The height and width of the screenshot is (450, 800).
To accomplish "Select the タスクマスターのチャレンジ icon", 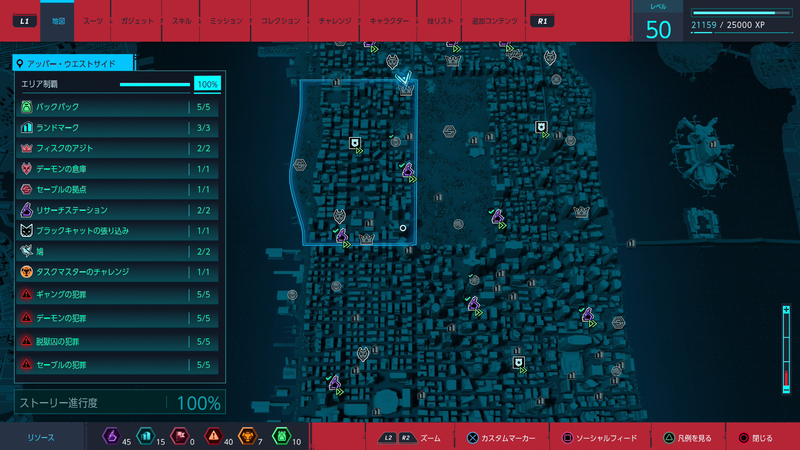I will coord(27,272).
